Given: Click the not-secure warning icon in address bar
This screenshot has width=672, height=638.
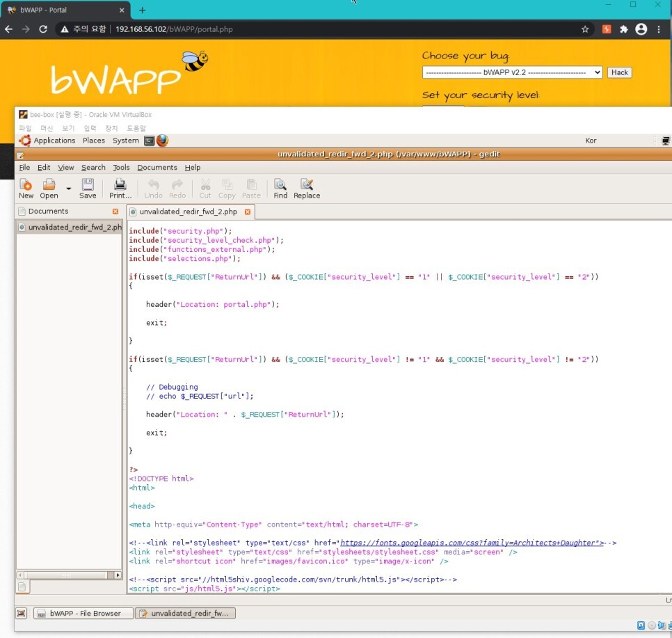Looking at the screenshot, I should pyautogui.click(x=65, y=29).
